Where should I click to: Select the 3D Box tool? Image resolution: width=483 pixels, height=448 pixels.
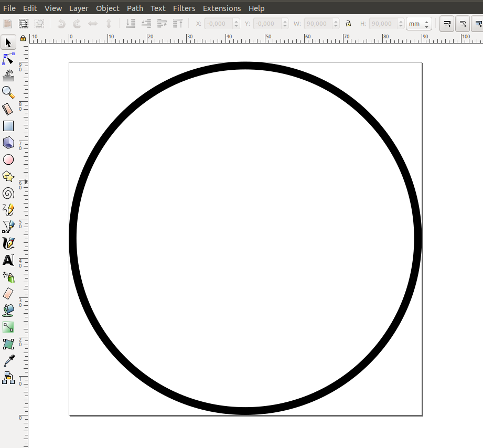coord(8,143)
